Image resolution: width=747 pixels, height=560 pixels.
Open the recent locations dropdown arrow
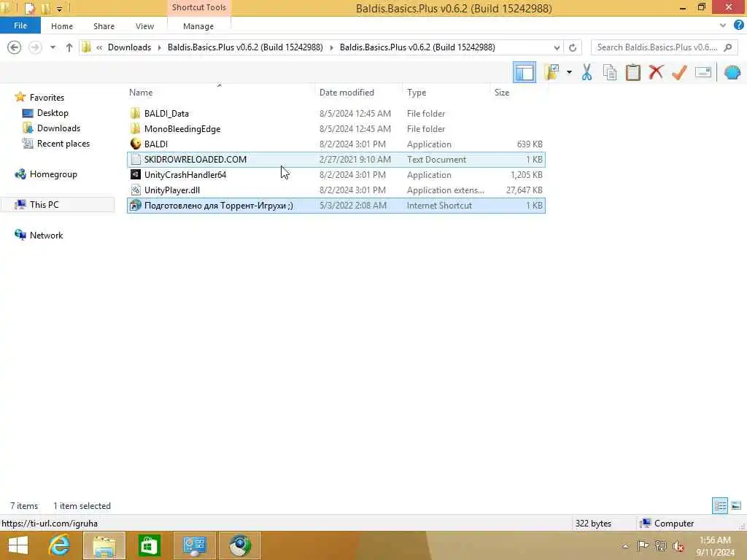coord(53,47)
